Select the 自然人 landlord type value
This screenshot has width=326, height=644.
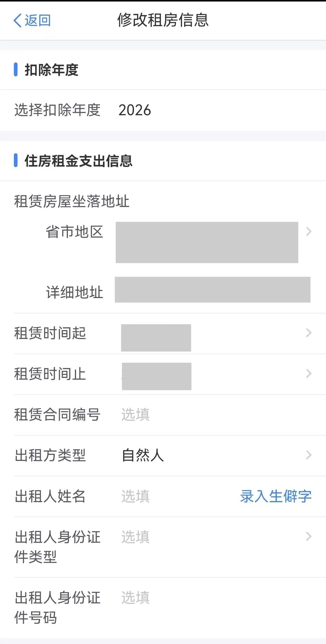click(143, 455)
